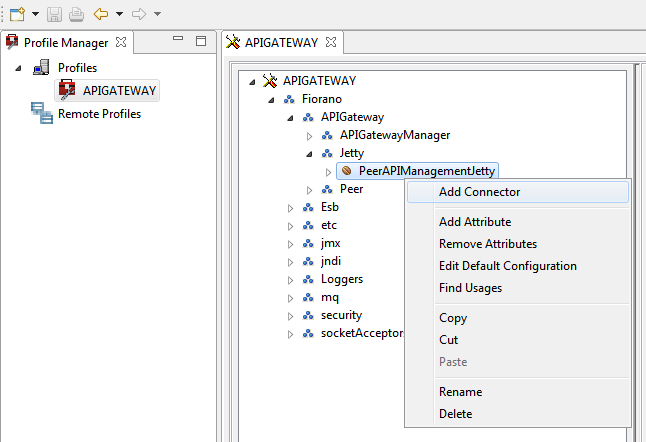Expand the APIGatewayManager node
The image size is (646, 442).
click(309, 136)
